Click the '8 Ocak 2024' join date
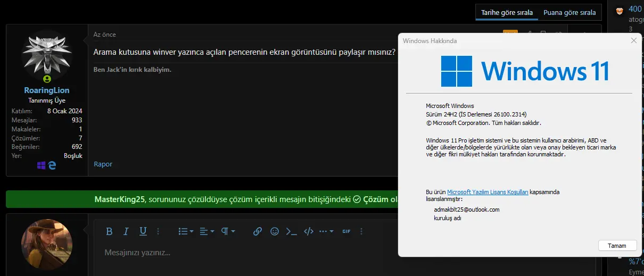 [x=65, y=111]
